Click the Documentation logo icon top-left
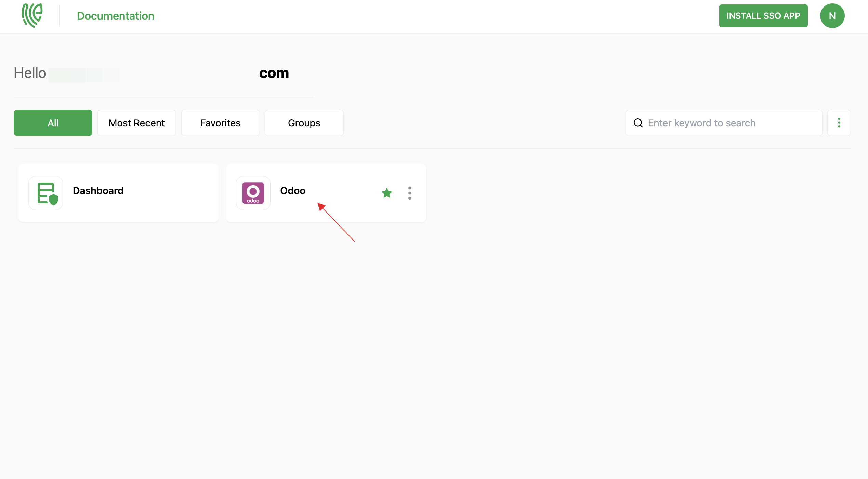Viewport: 868px width, 479px height. point(32,16)
